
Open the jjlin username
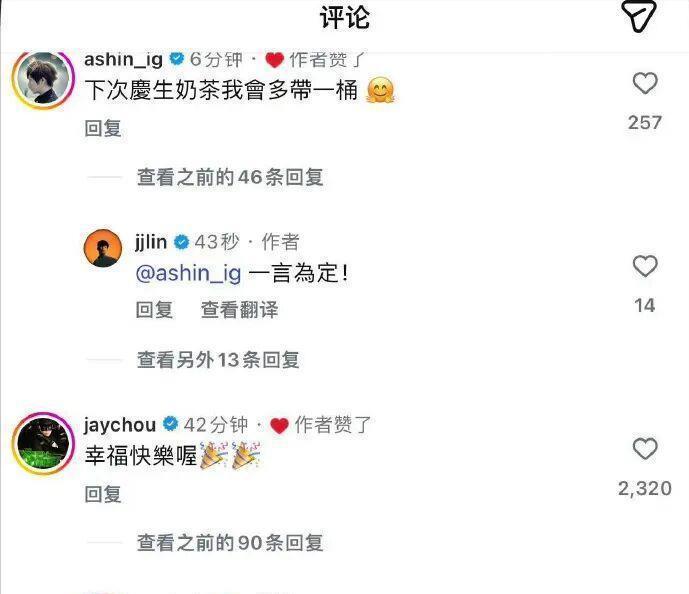pyautogui.click(x=151, y=243)
